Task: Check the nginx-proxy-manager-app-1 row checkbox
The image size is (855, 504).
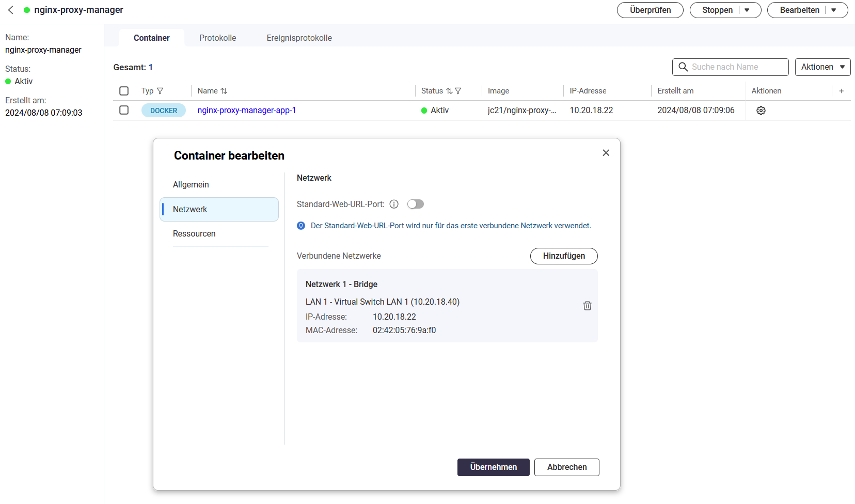Action: click(x=124, y=110)
